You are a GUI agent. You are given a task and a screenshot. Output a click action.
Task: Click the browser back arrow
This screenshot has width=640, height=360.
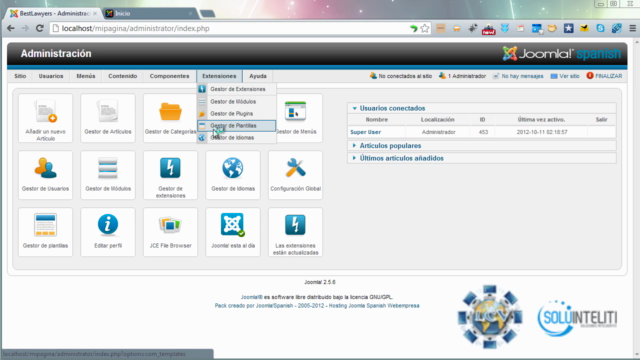click(11, 29)
